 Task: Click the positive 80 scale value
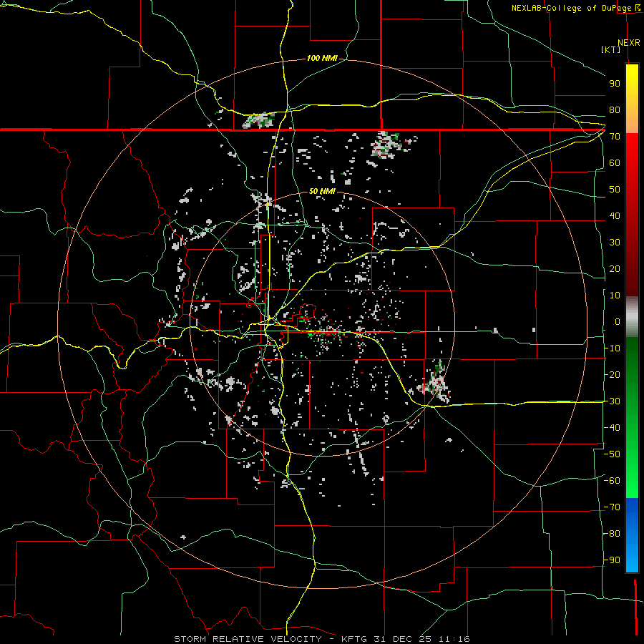(615, 109)
